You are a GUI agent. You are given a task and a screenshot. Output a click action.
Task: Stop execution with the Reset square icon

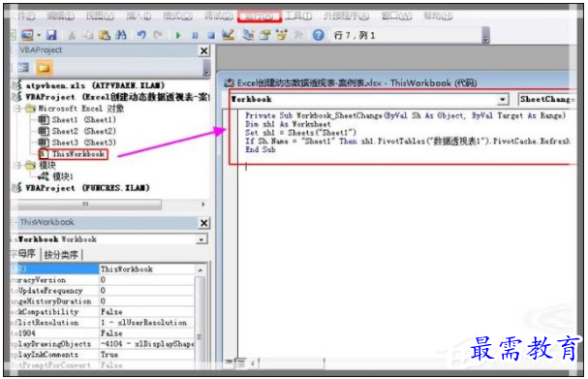(x=211, y=35)
